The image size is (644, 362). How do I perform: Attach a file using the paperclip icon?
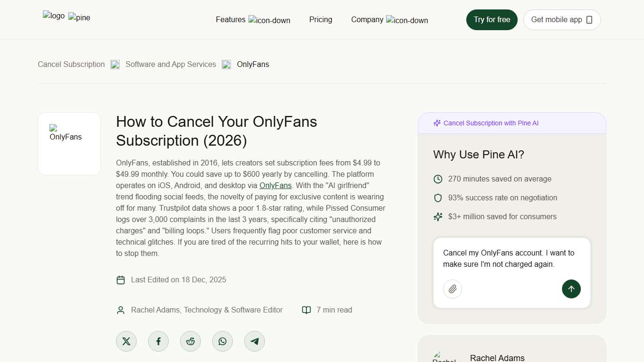[452, 289]
